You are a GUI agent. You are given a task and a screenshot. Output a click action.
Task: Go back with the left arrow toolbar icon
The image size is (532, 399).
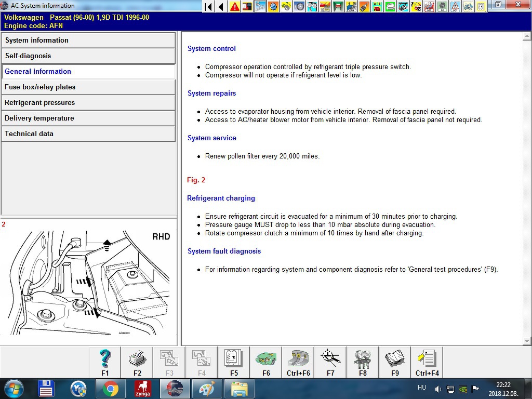[x=221, y=6]
